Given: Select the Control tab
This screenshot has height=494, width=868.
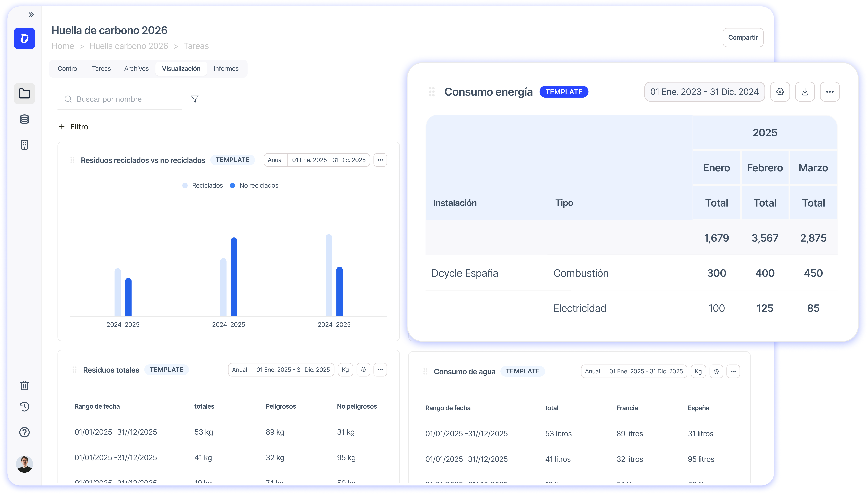Looking at the screenshot, I should point(68,69).
